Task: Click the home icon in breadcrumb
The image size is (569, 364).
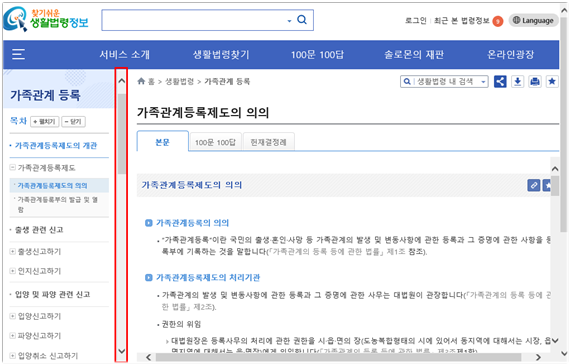Action: pyautogui.click(x=141, y=81)
